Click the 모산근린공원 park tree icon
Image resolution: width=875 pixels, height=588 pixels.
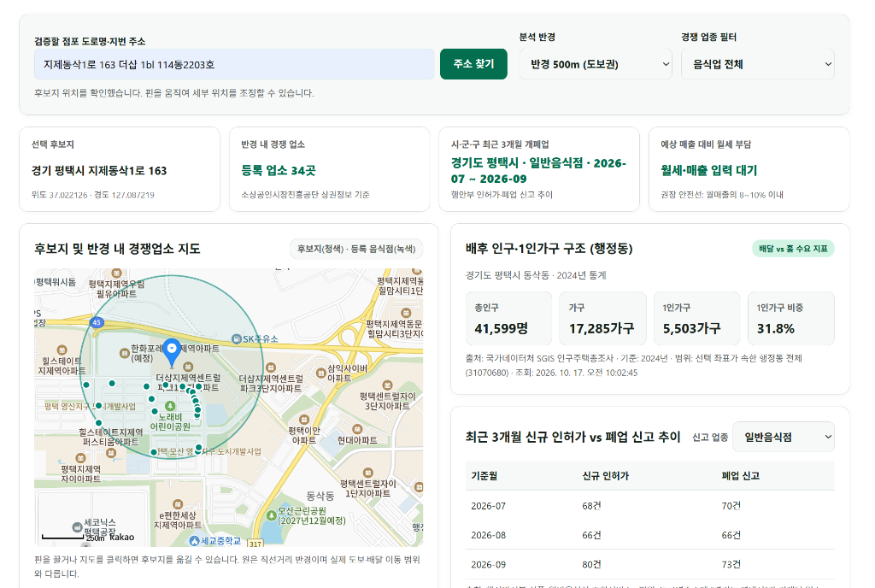coord(271,514)
